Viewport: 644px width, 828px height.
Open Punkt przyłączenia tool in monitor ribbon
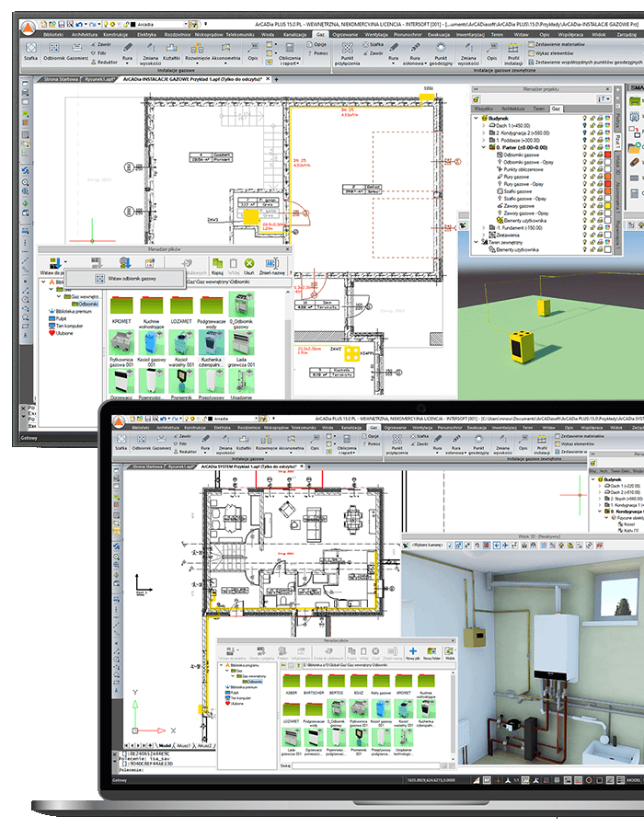348,54
